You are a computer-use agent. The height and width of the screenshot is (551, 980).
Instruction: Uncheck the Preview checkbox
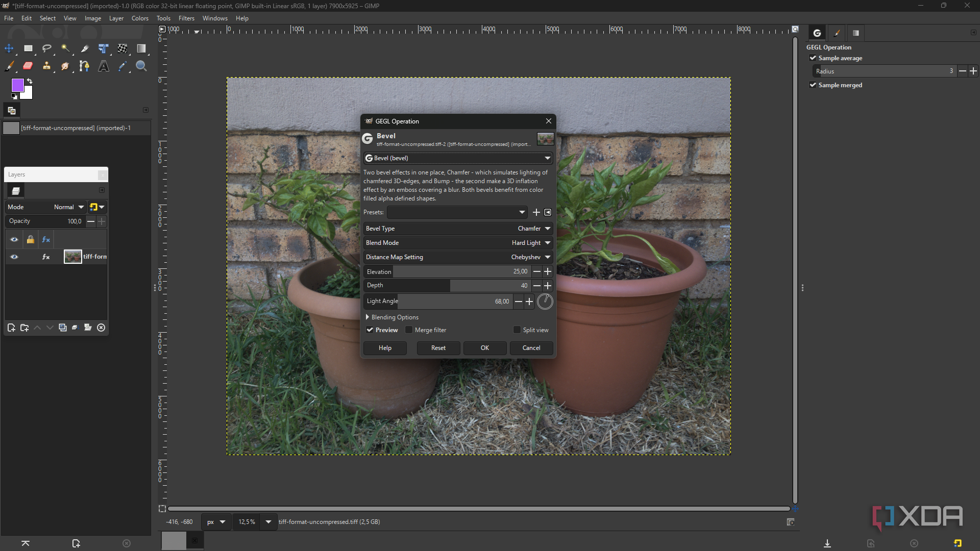coord(370,330)
